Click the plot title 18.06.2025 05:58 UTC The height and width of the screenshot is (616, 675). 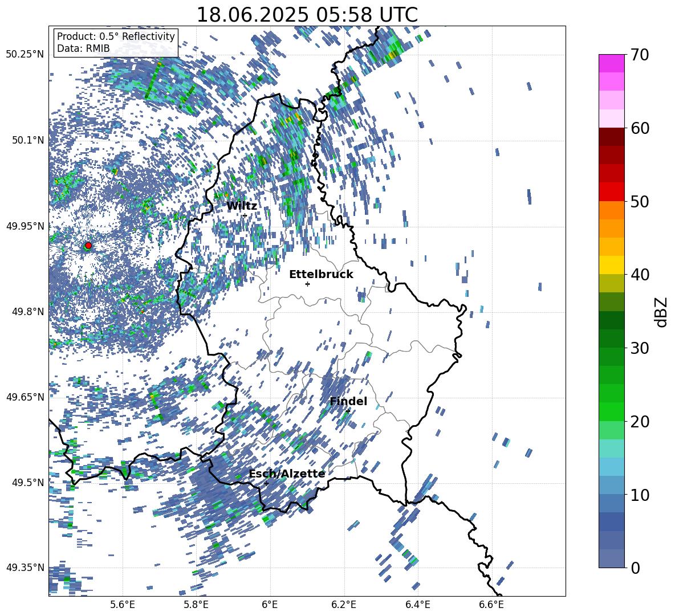[x=307, y=15]
